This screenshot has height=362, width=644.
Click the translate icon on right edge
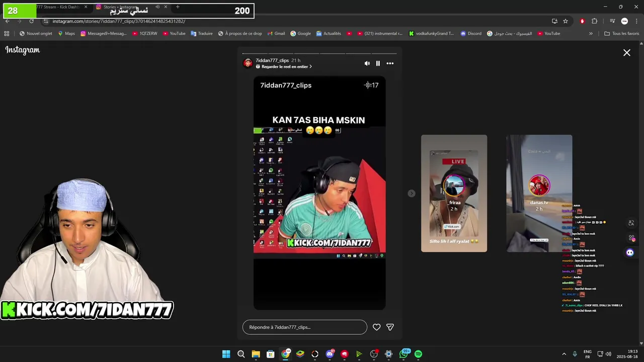click(x=631, y=223)
